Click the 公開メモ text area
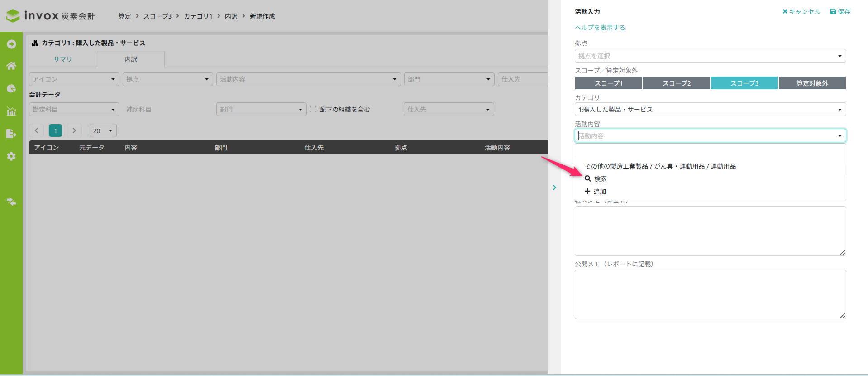 [710, 294]
